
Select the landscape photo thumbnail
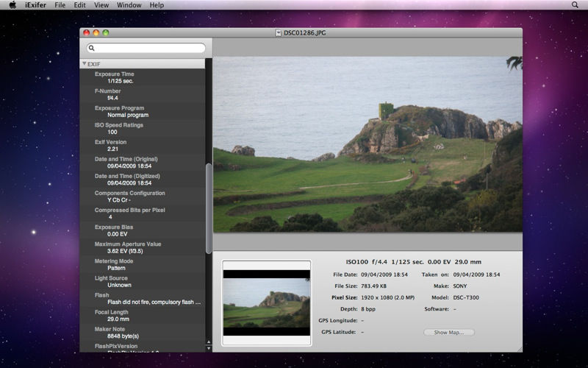[267, 302]
